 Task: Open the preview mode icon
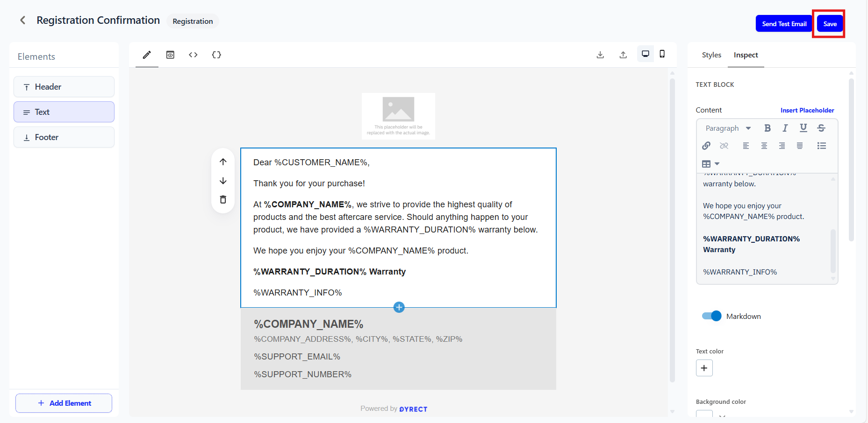pos(170,55)
